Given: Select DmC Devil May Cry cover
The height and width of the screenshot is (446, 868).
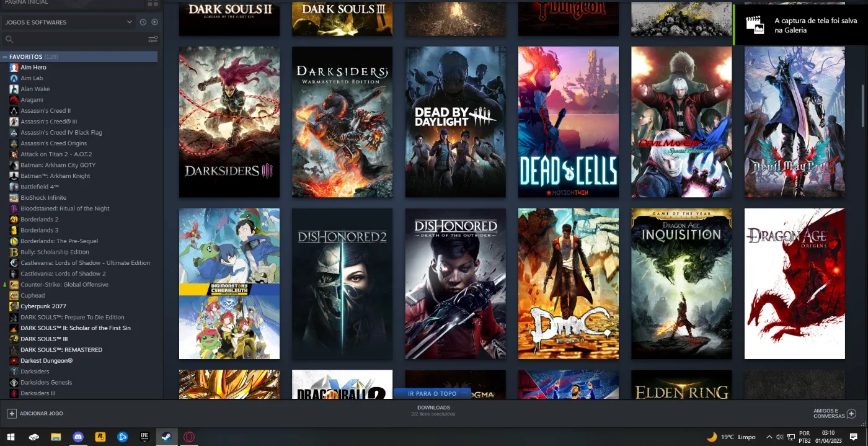Looking at the screenshot, I should click(569, 284).
